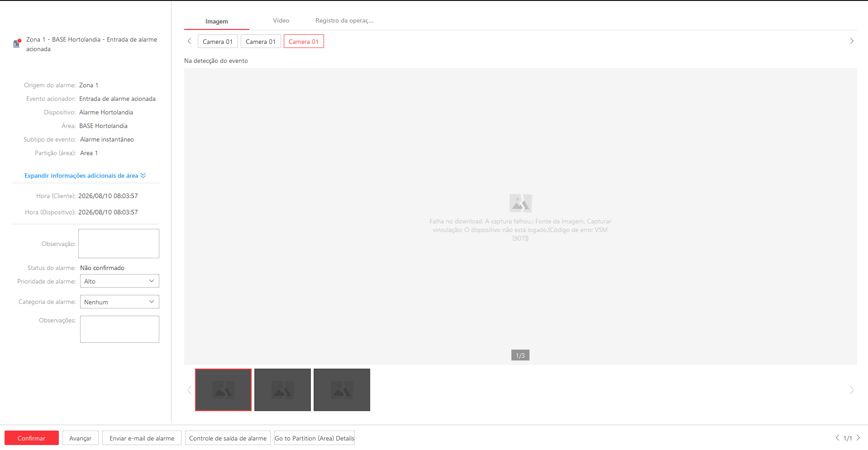Viewport: 868px width, 450px height.
Task: Click the Observação text field
Action: pos(119,244)
